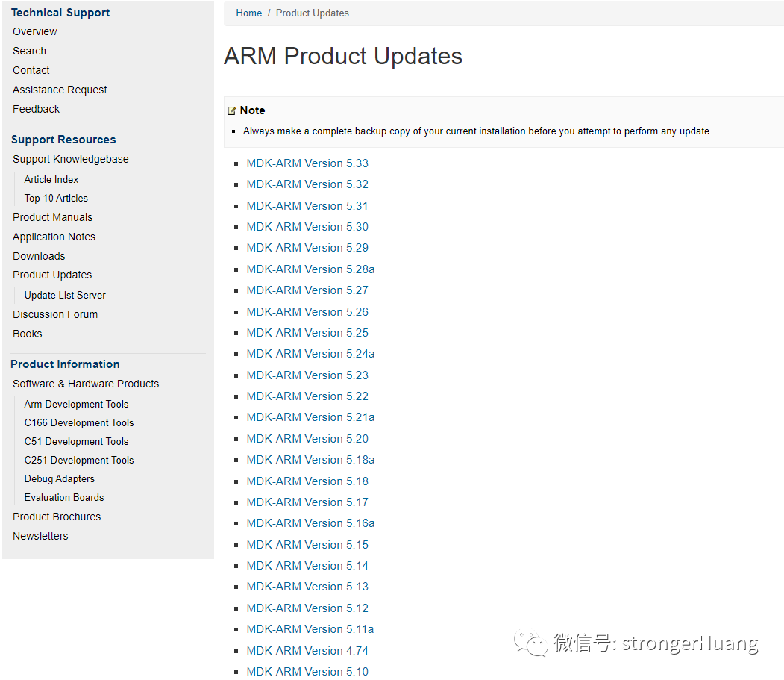Open the Books sidebar link

coord(28,334)
